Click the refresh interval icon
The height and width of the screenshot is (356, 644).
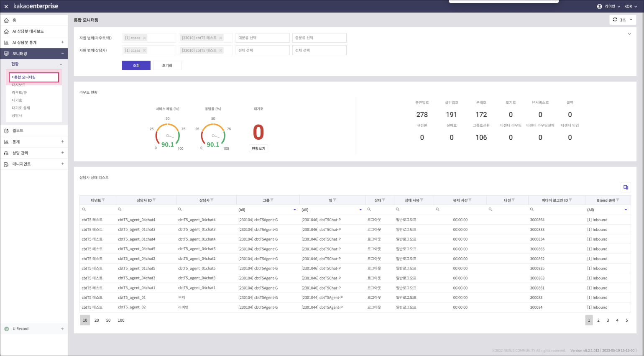tap(615, 20)
